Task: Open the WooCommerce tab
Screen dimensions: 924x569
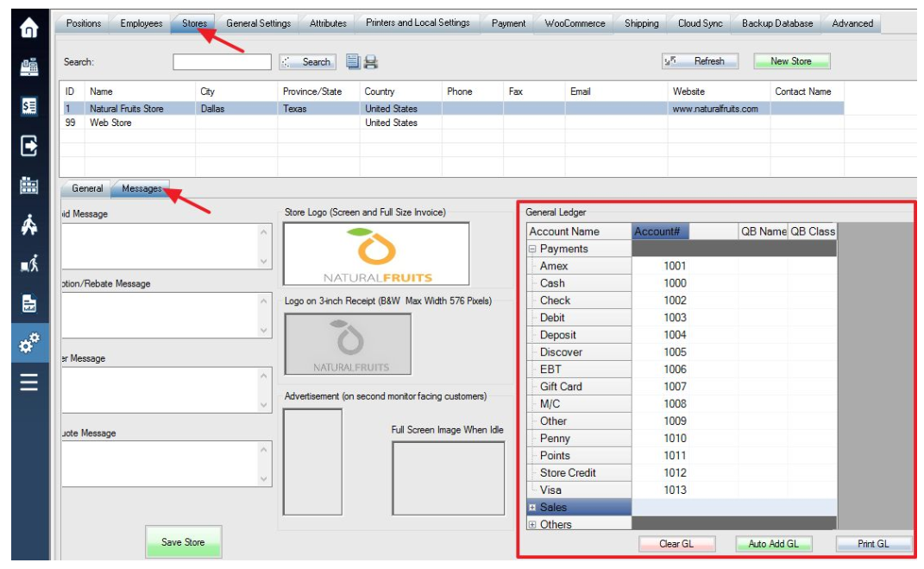Action: tap(575, 23)
